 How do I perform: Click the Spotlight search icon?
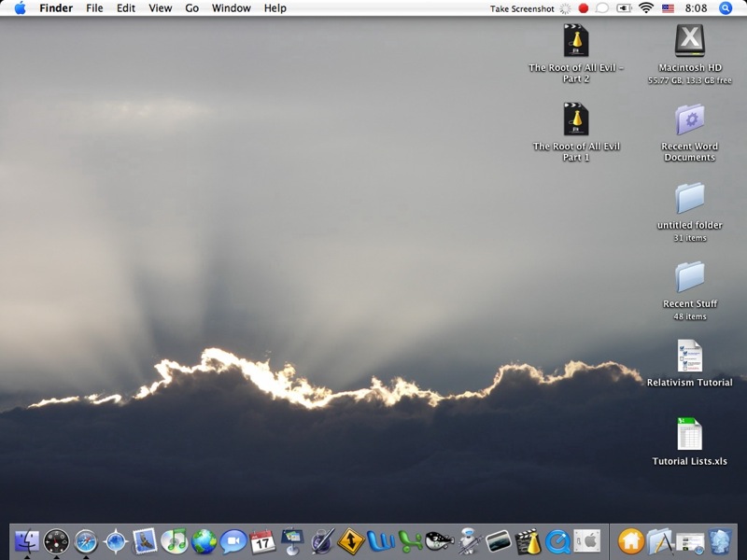726,8
